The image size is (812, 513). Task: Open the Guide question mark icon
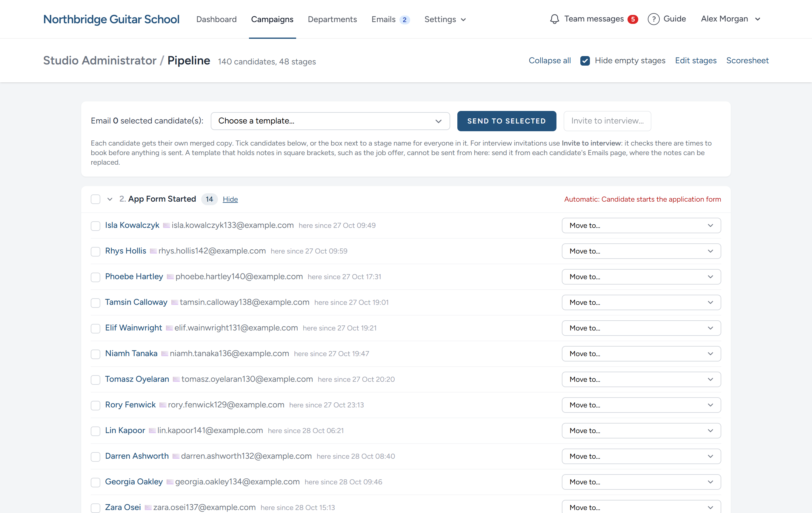coord(653,19)
